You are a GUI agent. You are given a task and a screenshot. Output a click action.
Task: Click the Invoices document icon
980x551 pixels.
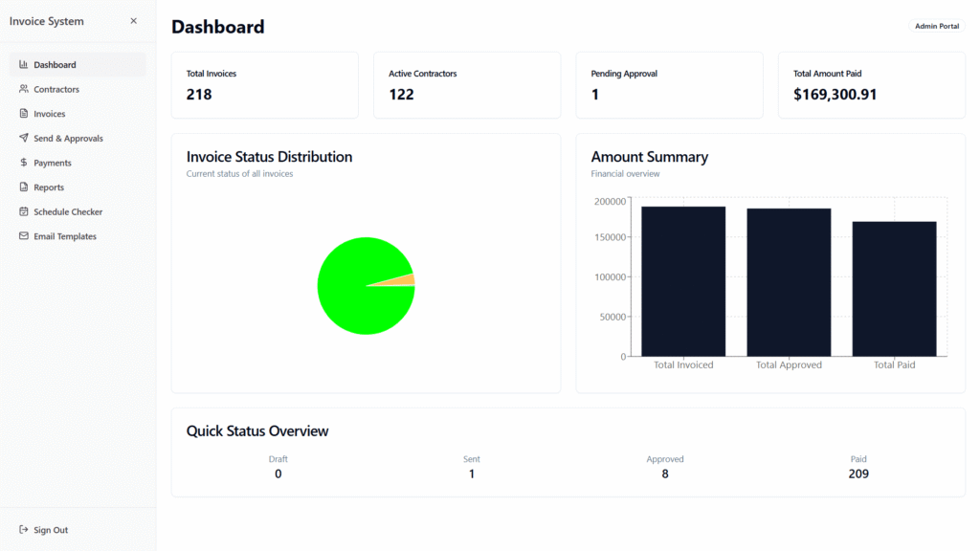click(24, 114)
